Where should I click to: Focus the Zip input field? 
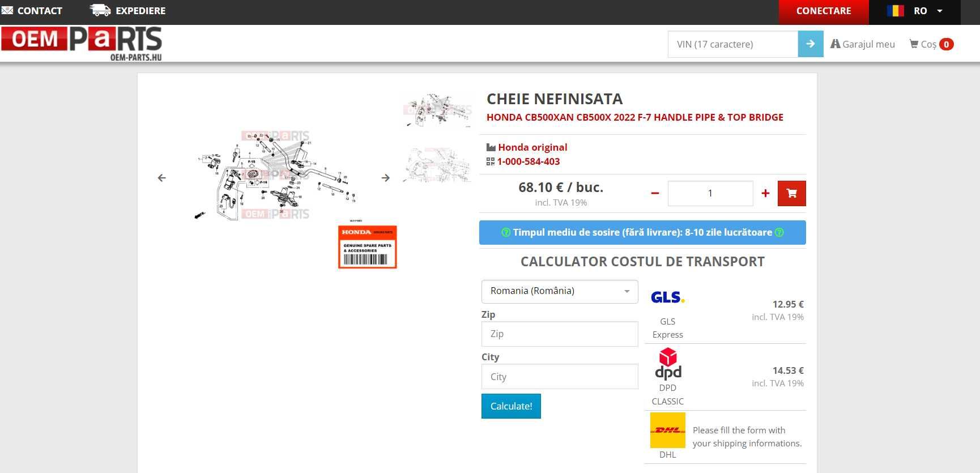[560, 334]
